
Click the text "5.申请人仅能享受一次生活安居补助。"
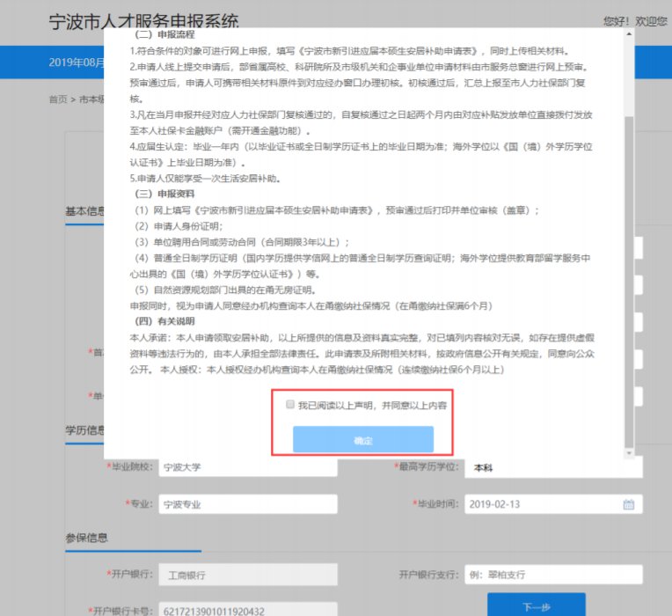click(x=205, y=179)
